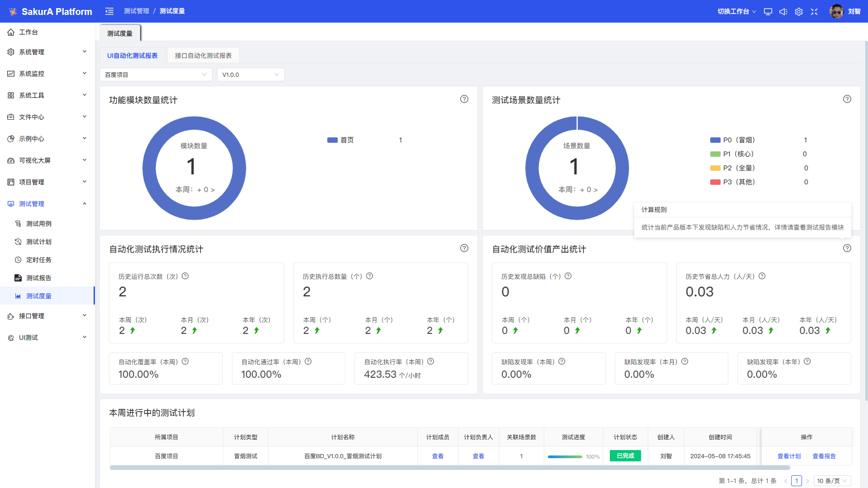Screen dimensions: 868x488
Task: Expand 项目管理 menu
Action: click(47, 182)
